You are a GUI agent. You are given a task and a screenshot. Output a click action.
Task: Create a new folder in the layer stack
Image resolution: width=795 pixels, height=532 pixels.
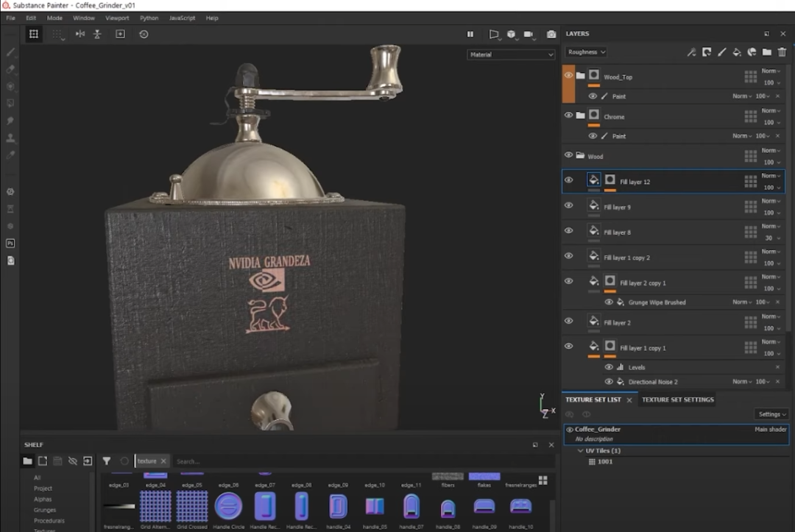click(766, 52)
